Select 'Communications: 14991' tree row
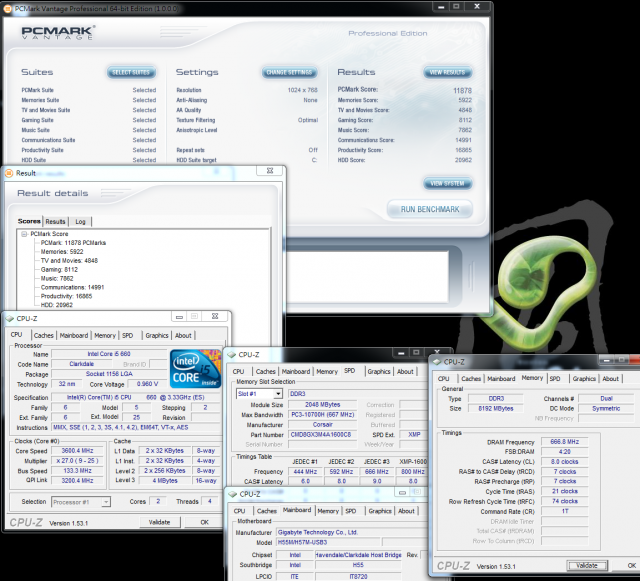Image resolution: width=640 pixels, height=581 pixels. (72, 287)
